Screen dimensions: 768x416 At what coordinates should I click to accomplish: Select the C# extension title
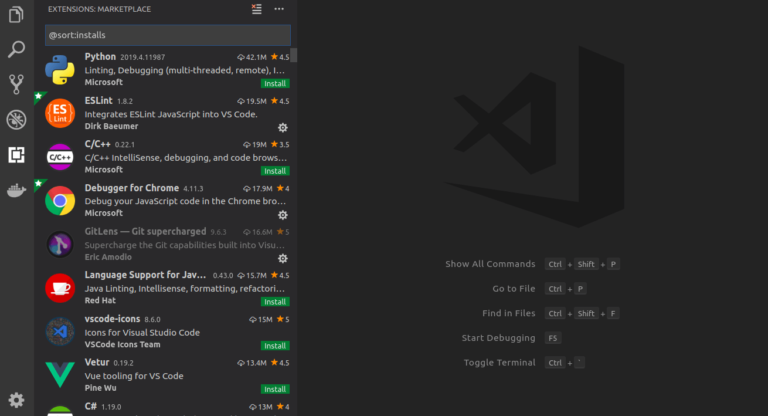click(91, 406)
